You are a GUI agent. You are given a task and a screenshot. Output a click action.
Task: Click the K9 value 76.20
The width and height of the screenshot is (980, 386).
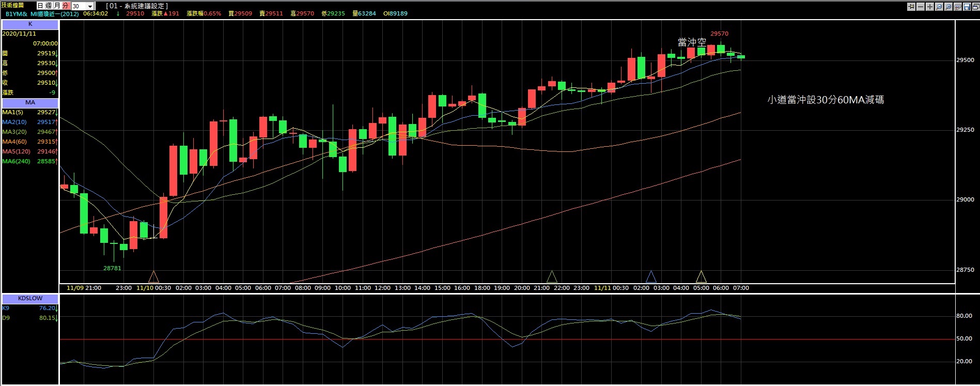click(47, 308)
